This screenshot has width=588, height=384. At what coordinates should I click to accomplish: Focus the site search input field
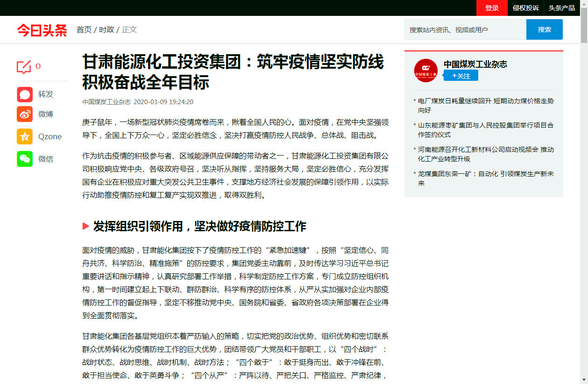coord(465,30)
